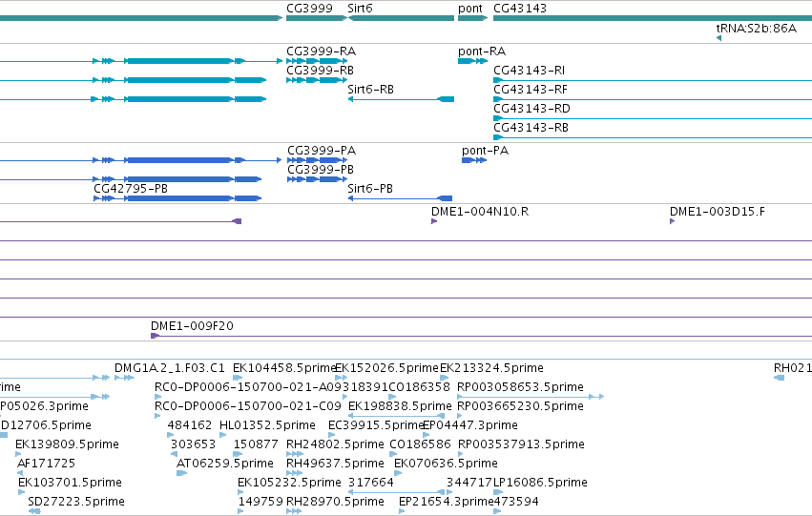The image size is (812, 516).
Task: Click the 473594 feature label
Action: pyautogui.click(x=516, y=502)
